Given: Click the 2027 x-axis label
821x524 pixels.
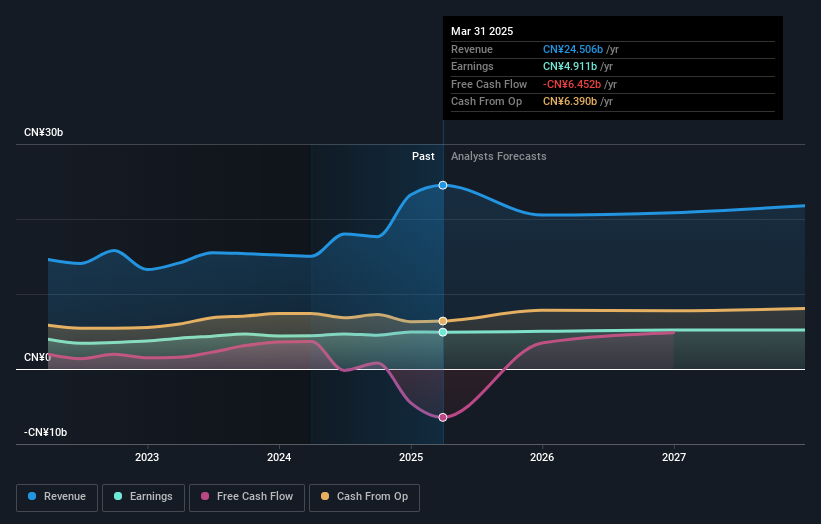Looking at the screenshot, I should 674,457.
